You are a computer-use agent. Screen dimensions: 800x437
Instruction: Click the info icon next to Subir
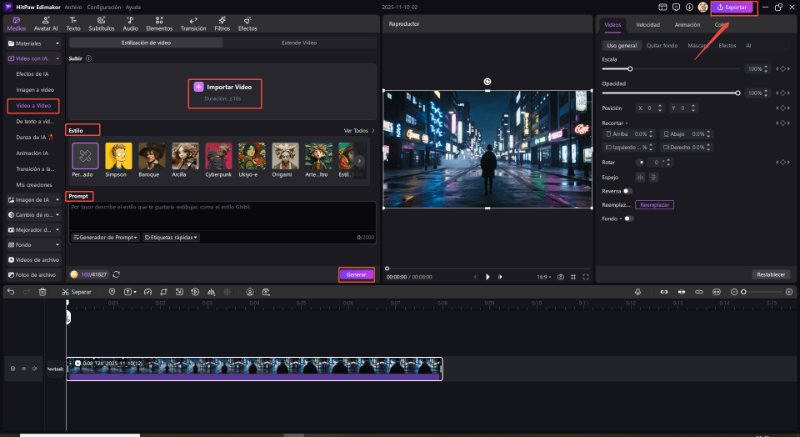click(89, 58)
